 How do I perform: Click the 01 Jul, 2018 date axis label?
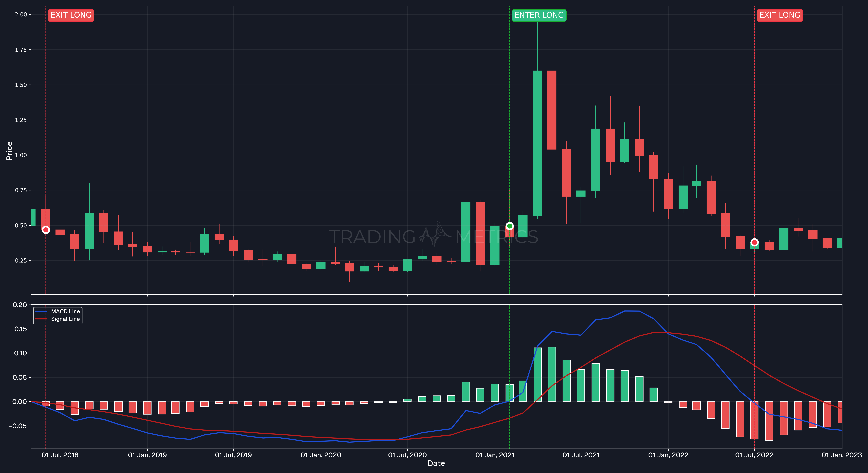coord(60,455)
